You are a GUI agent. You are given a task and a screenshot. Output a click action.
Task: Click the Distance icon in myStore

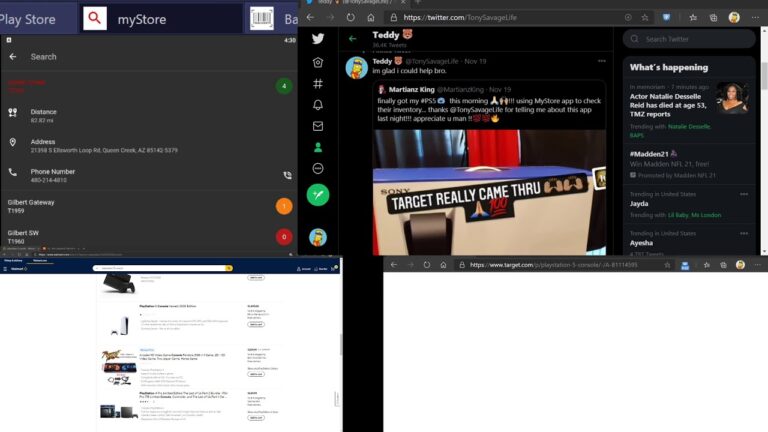[x=13, y=113]
